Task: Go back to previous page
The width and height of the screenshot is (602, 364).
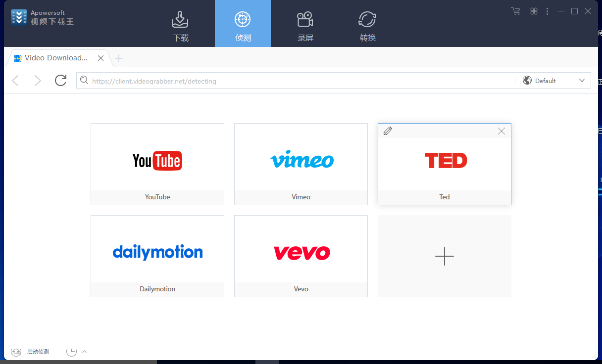Action: (x=15, y=81)
